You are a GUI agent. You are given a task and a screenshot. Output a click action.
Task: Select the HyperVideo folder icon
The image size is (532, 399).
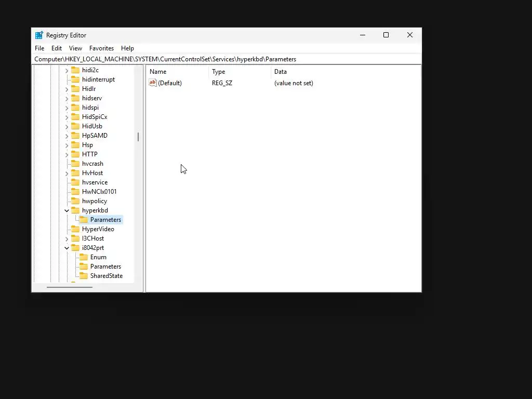[x=75, y=229]
